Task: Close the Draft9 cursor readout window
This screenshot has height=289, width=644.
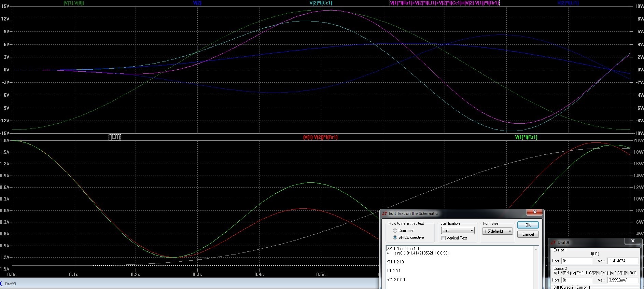Action: pyautogui.click(x=632, y=241)
